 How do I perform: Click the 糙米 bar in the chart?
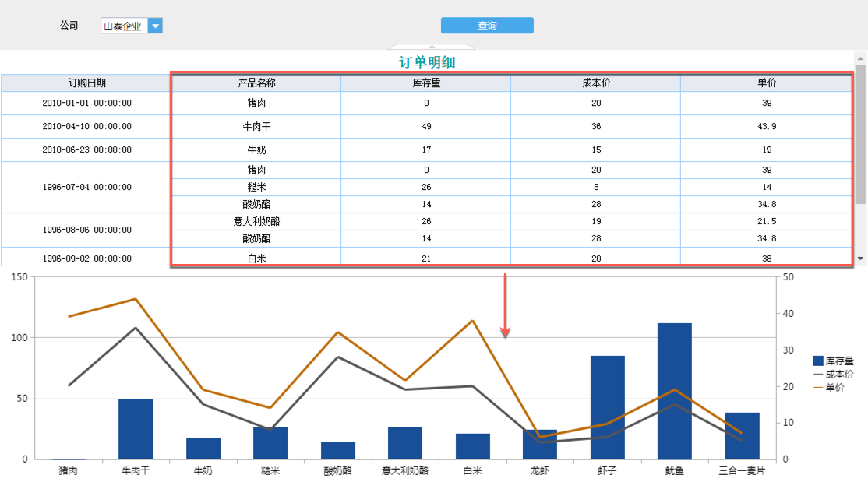tap(270, 443)
